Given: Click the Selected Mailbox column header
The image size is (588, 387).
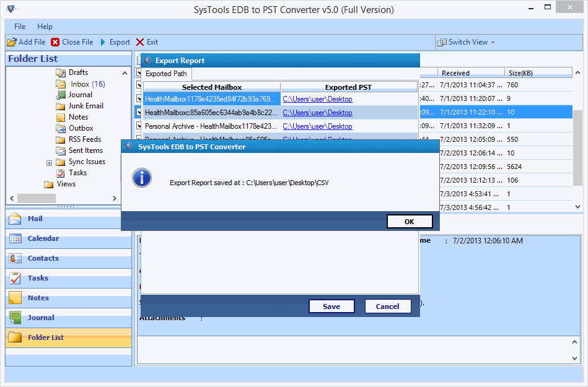Looking at the screenshot, I should coord(212,87).
